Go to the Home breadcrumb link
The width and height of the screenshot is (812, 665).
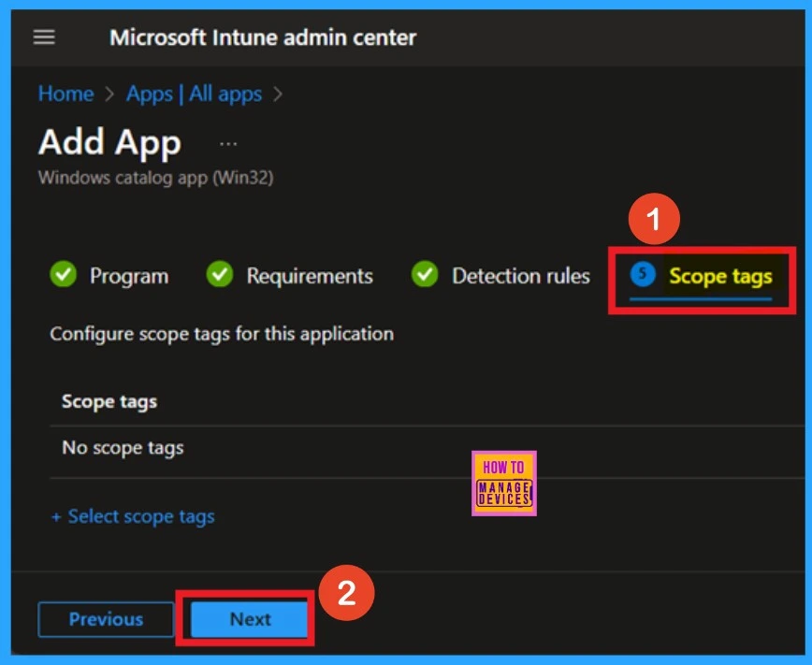click(x=65, y=94)
